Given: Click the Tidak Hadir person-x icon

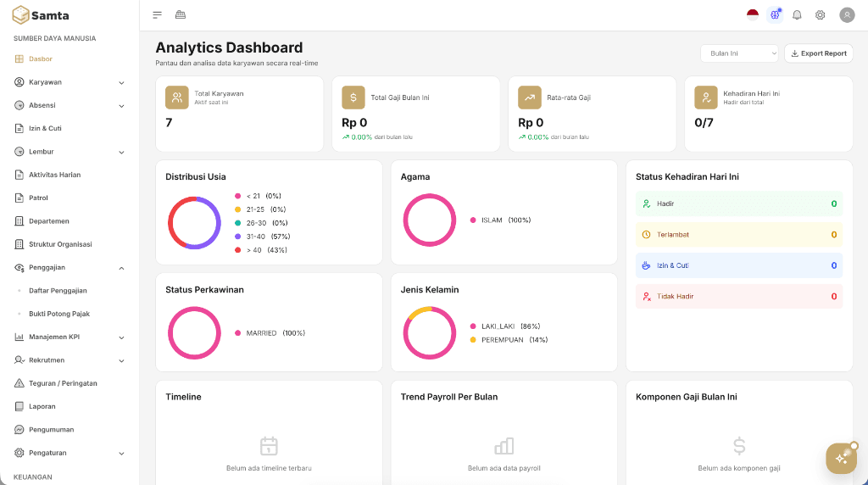Looking at the screenshot, I should point(646,297).
